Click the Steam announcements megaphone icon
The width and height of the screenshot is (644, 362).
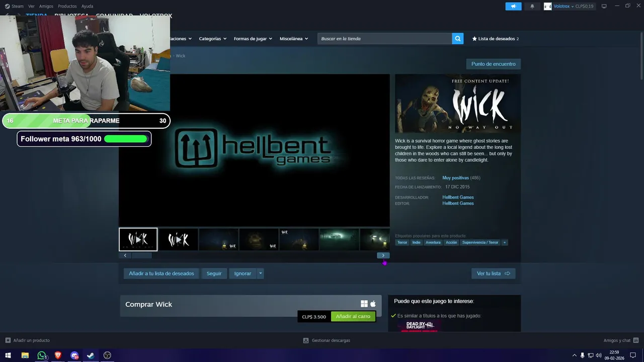tap(513, 6)
